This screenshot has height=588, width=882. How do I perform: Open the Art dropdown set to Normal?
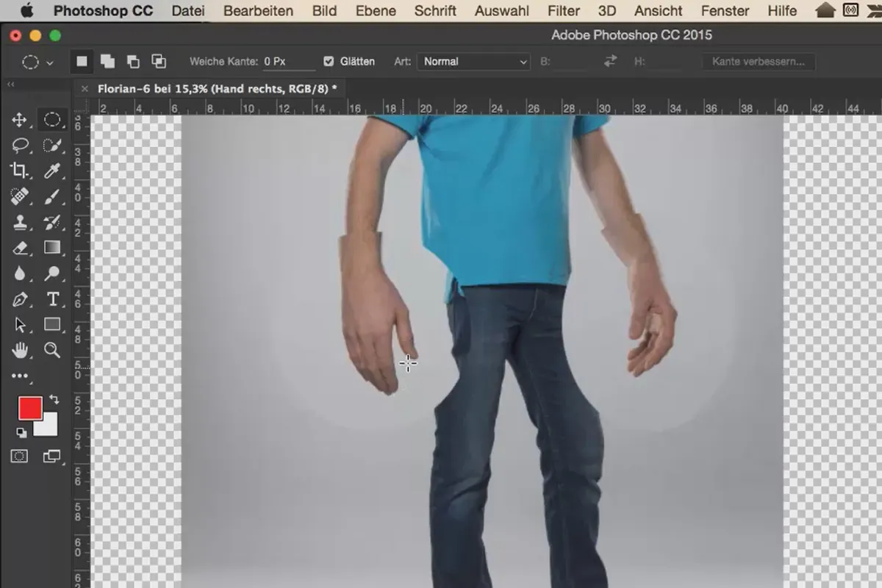click(x=473, y=62)
